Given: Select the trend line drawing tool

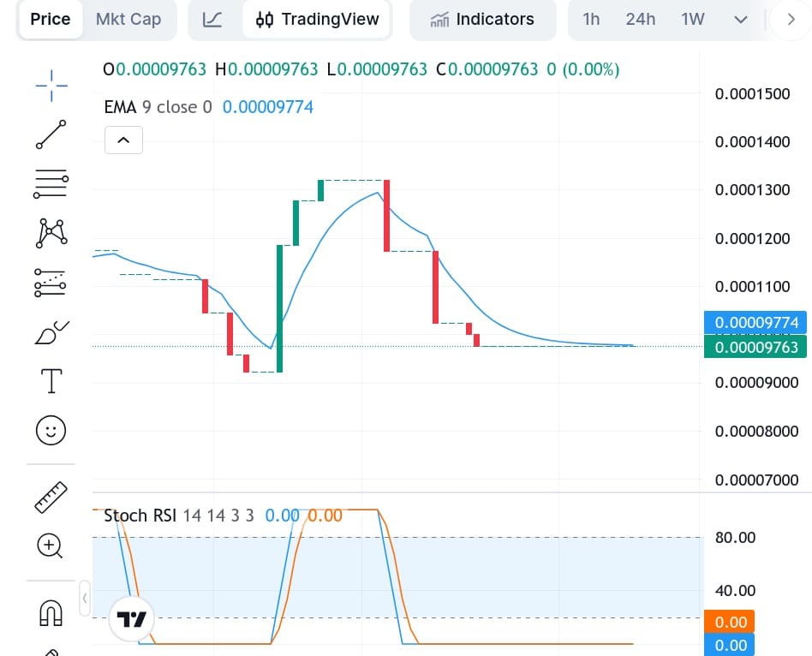Looking at the screenshot, I should point(51,135).
